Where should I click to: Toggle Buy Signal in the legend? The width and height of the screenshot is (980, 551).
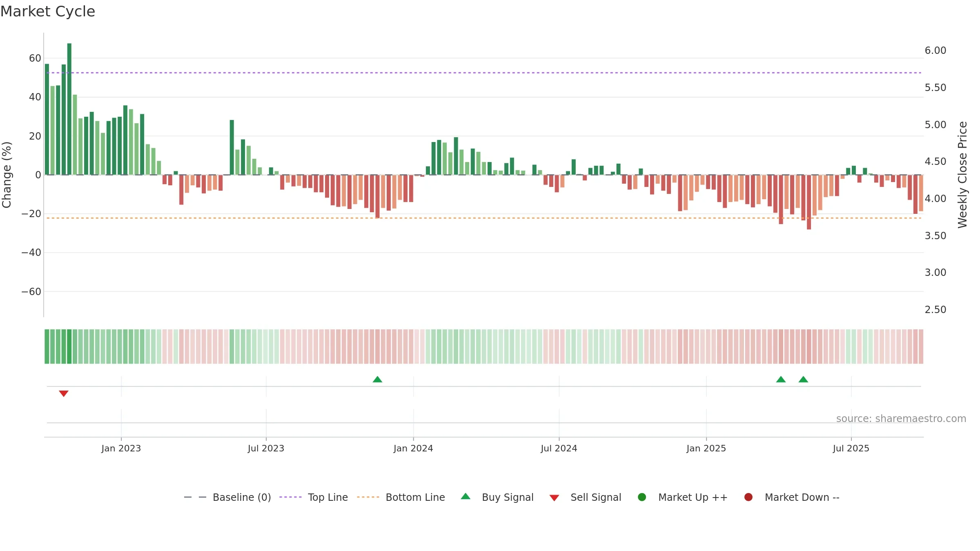497,497
